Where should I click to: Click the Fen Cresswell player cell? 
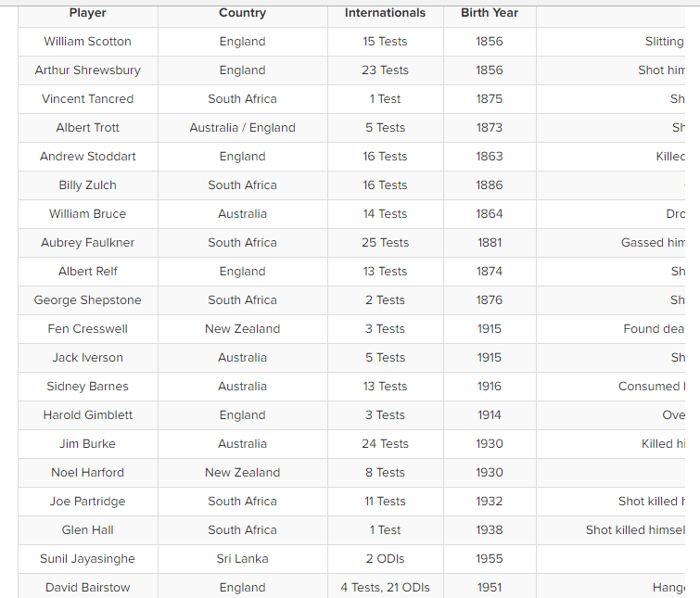tap(88, 329)
